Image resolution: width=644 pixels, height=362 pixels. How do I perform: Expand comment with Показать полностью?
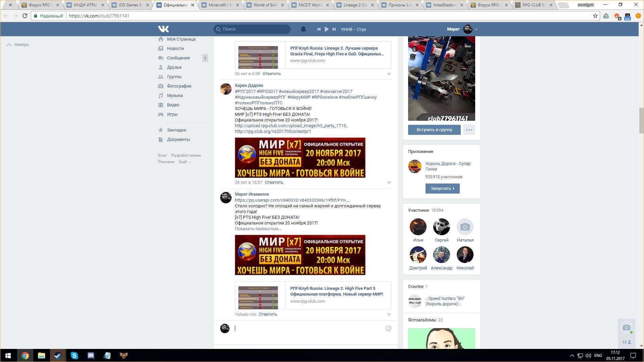coord(258,229)
